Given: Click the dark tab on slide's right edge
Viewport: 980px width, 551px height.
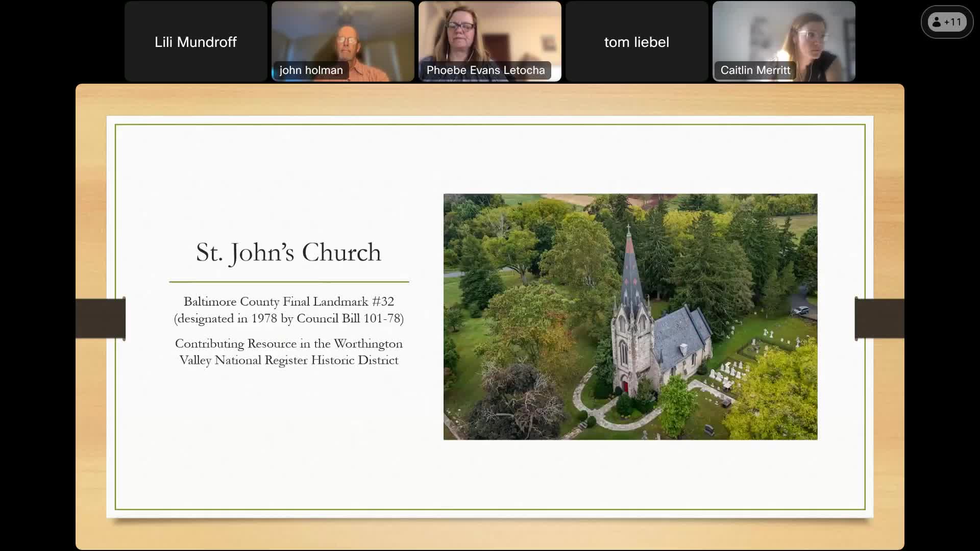Looking at the screenshot, I should click(x=879, y=318).
